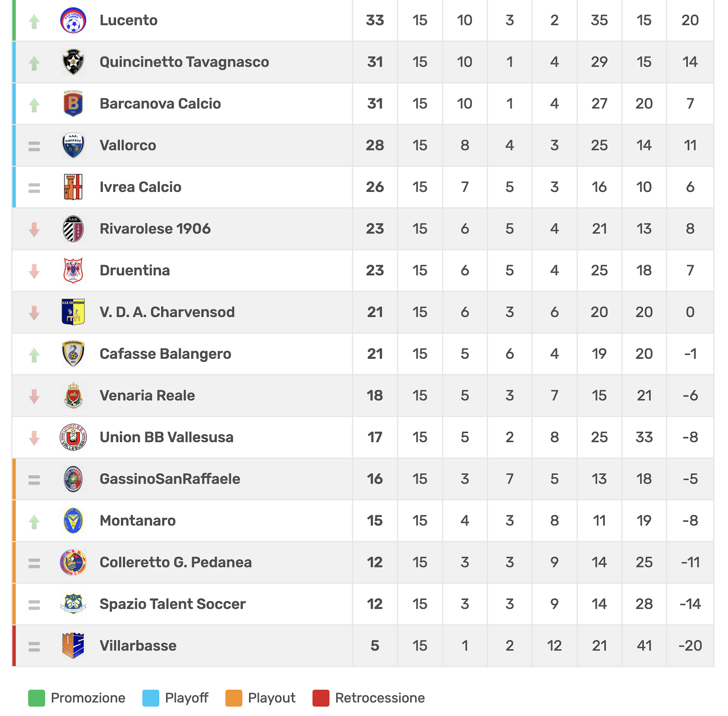The image size is (728, 716).
Task: Click the blue Playoff legend swatch
Action: point(151,698)
